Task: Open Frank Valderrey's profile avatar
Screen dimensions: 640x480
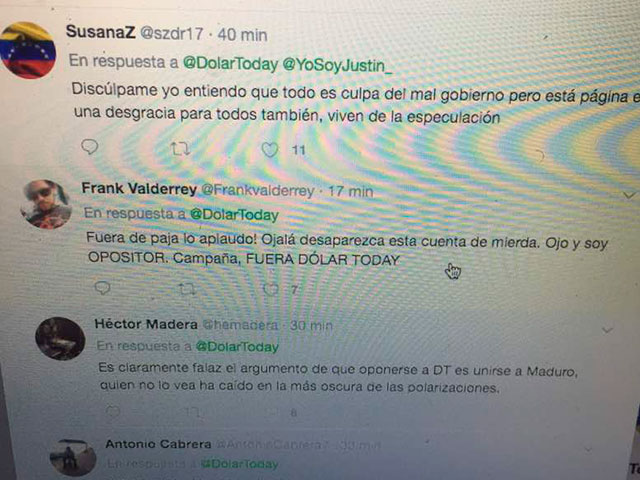Action: 46,204
